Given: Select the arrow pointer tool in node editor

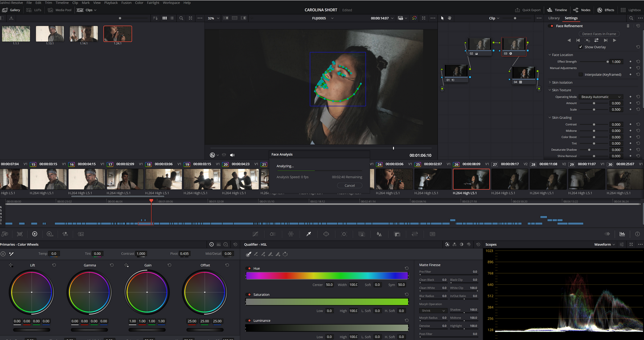Looking at the screenshot, I should [x=442, y=18].
